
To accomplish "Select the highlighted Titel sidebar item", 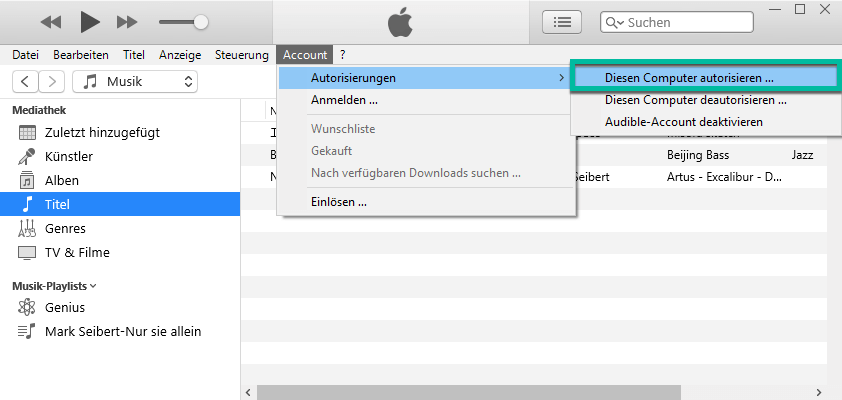I will (120, 204).
